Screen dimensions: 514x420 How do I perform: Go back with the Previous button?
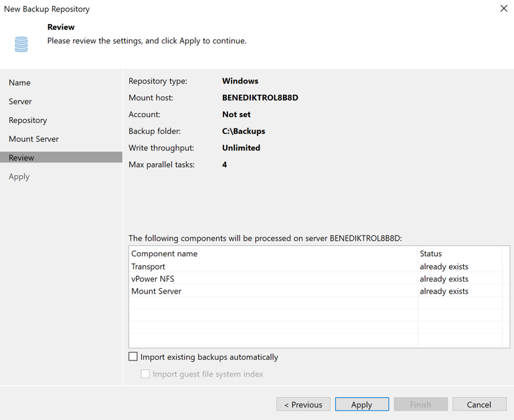[x=303, y=405]
